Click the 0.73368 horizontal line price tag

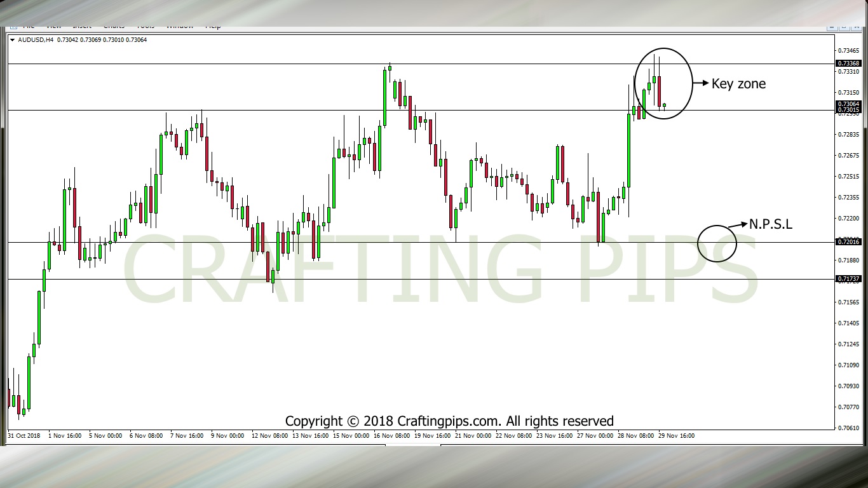[x=849, y=64]
